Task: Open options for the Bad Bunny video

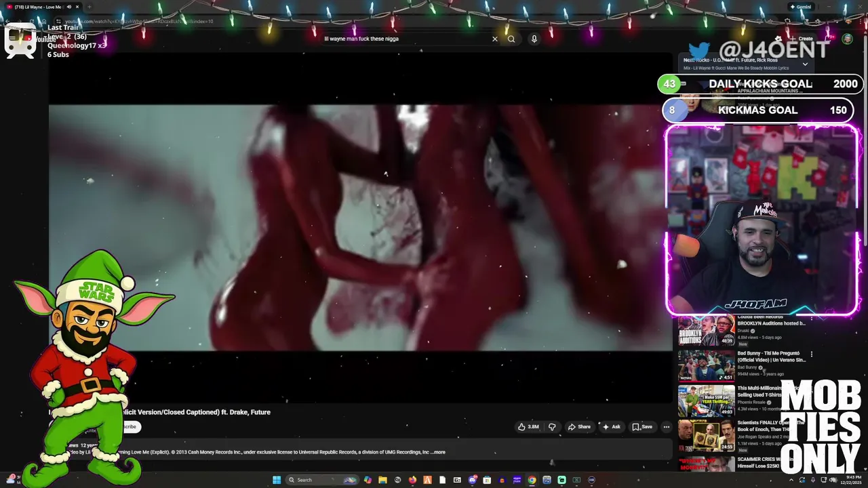Action: 811,354
